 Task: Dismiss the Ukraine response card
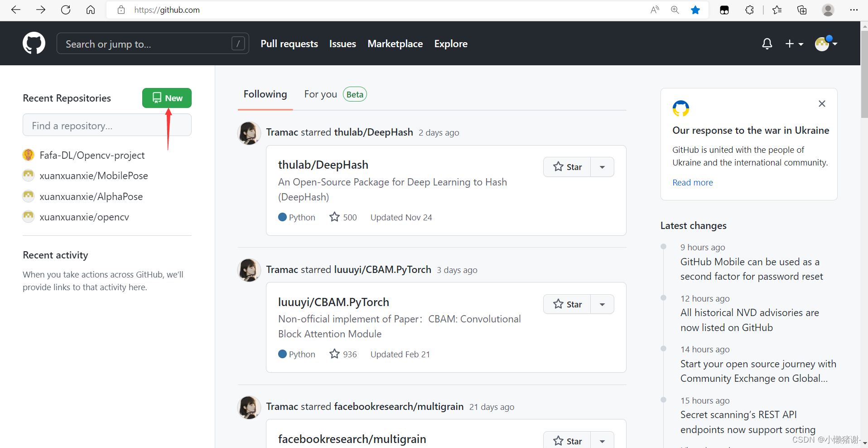click(x=822, y=103)
